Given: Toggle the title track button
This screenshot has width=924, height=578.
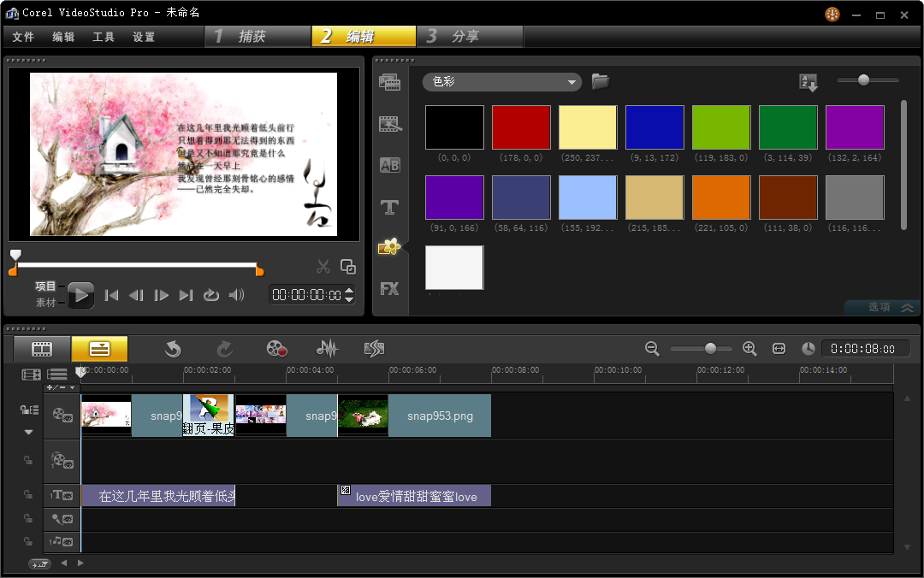Looking at the screenshot, I should pos(62,496).
